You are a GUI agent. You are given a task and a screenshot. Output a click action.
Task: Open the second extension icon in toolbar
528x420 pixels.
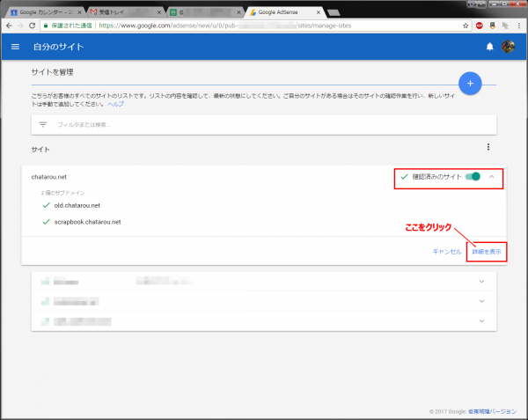coord(492,26)
